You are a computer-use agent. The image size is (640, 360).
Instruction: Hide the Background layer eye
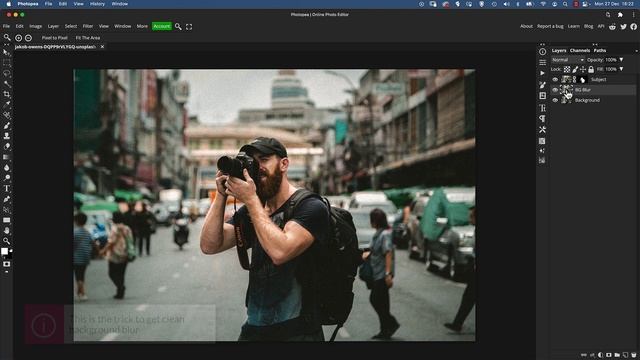[x=555, y=100]
